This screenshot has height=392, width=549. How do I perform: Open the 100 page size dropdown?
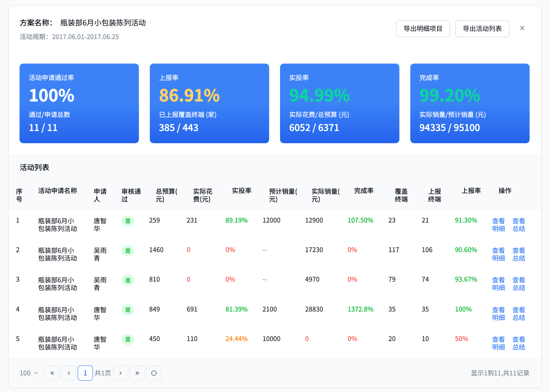(x=29, y=373)
